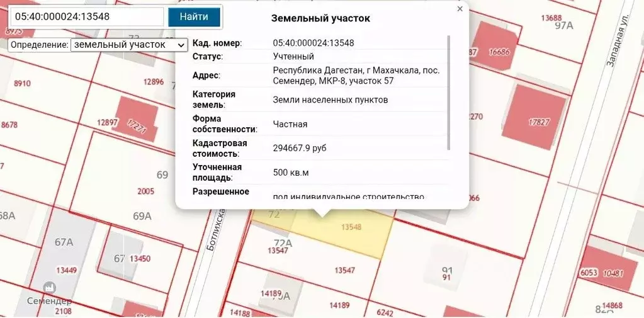This screenshot has width=644, height=318.
Task: Click the Кадастровая стоимость field label
Action: (220, 149)
